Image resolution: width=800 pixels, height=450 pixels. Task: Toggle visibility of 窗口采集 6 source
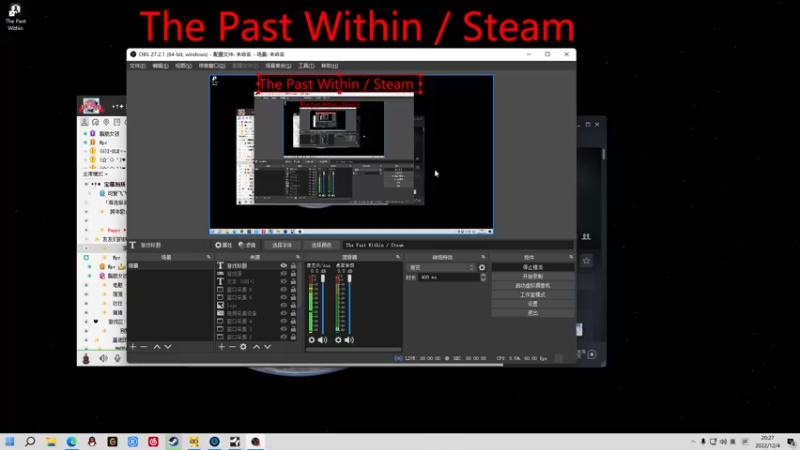[284, 289]
